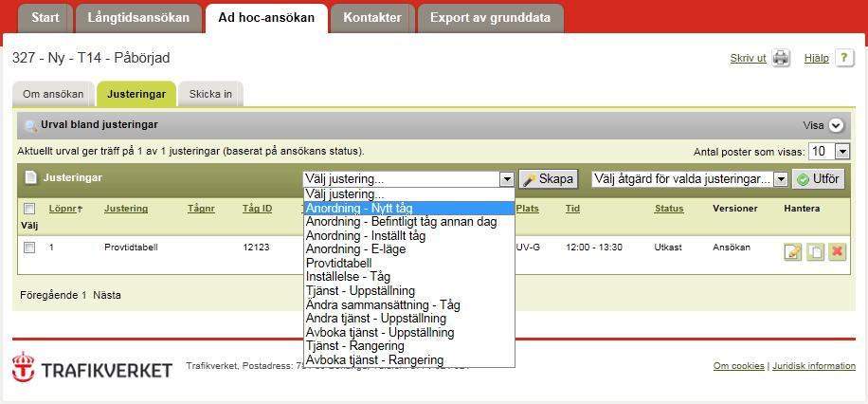Sort by the Löpnr column header
Viewport: 868px width, 404px height.
tap(65, 209)
